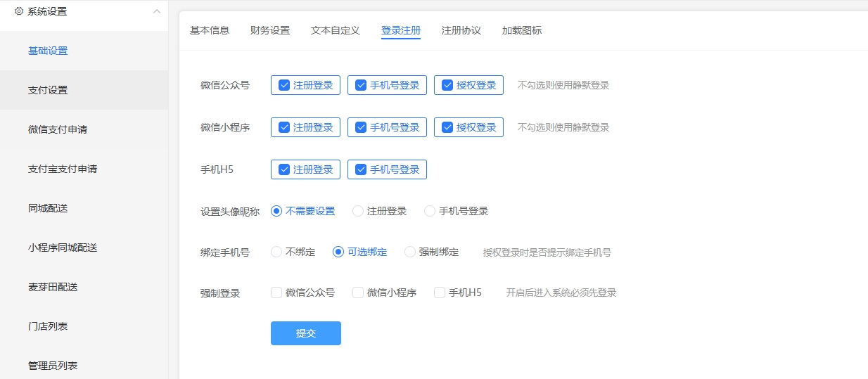This screenshot has height=379, width=868.
Task: Switch to the 财务设置 tab
Action: [x=270, y=30]
